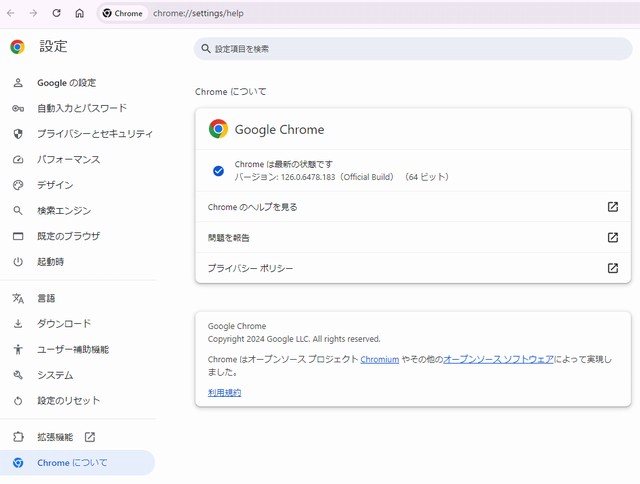Screen dimensions: 640x484
Task: Open the Chromium hyperlink
Action: 380,360
